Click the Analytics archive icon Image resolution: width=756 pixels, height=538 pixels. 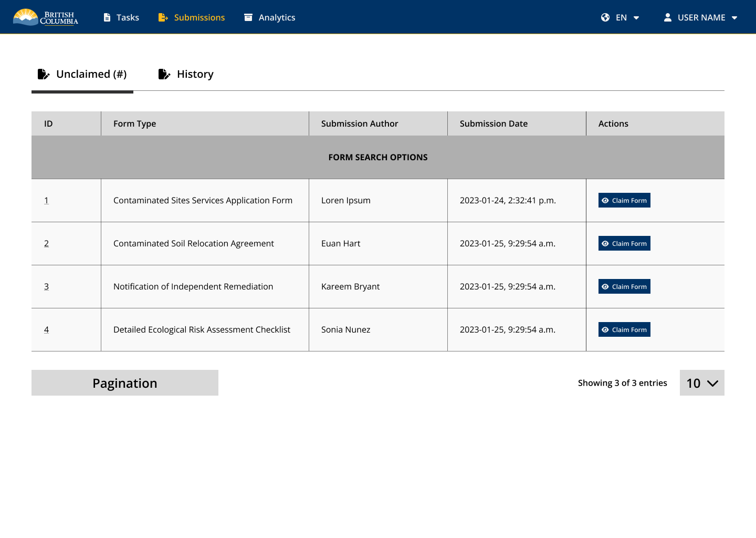coord(248,17)
